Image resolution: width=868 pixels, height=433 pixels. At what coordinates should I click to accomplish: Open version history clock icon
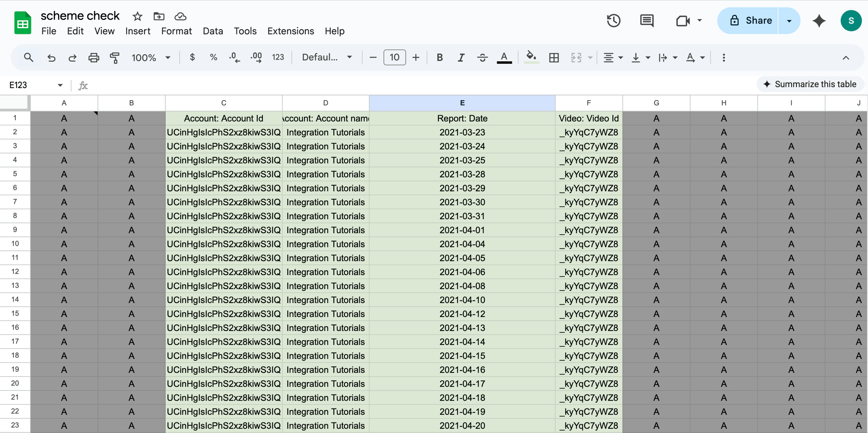(613, 21)
